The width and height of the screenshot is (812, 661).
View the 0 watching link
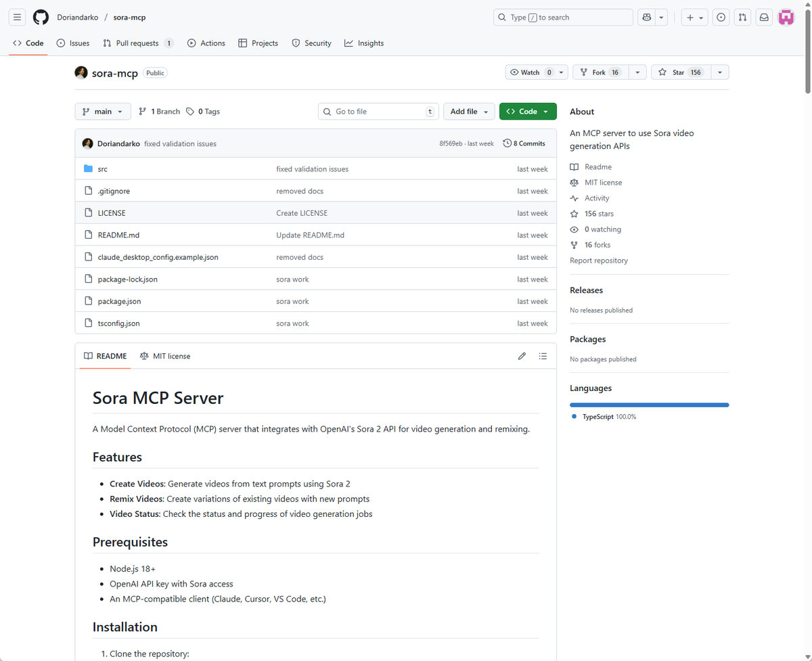[595, 229]
